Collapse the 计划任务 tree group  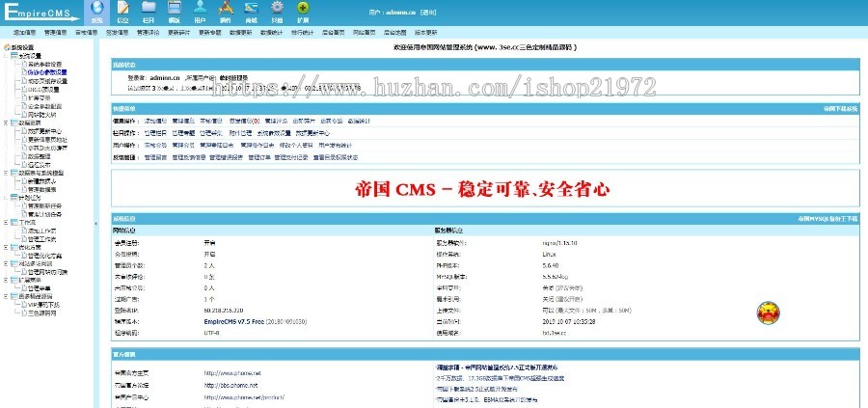pyautogui.click(x=6, y=198)
